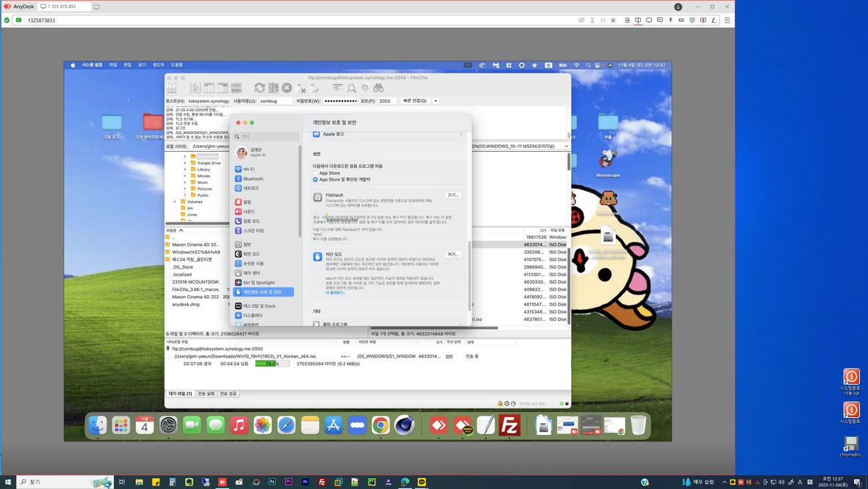Image resolution: width=868 pixels, height=489 pixels.
Task: Click the 59.4% transfer progress bar
Action: pos(272,364)
